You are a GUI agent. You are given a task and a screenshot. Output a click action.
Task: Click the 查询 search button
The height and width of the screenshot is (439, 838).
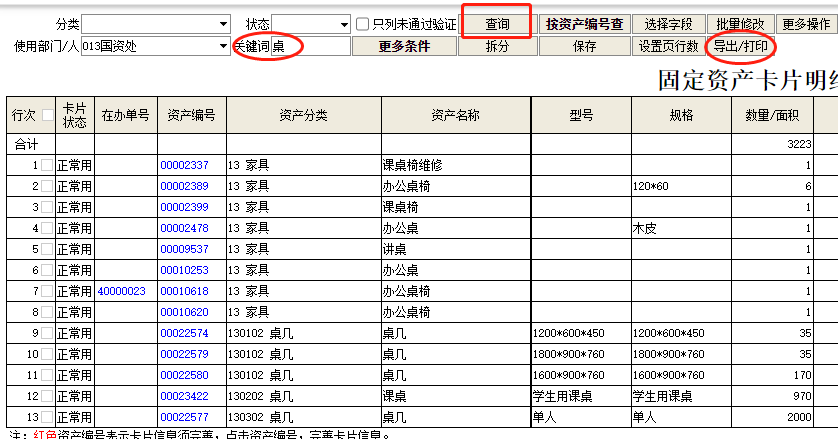click(x=497, y=23)
